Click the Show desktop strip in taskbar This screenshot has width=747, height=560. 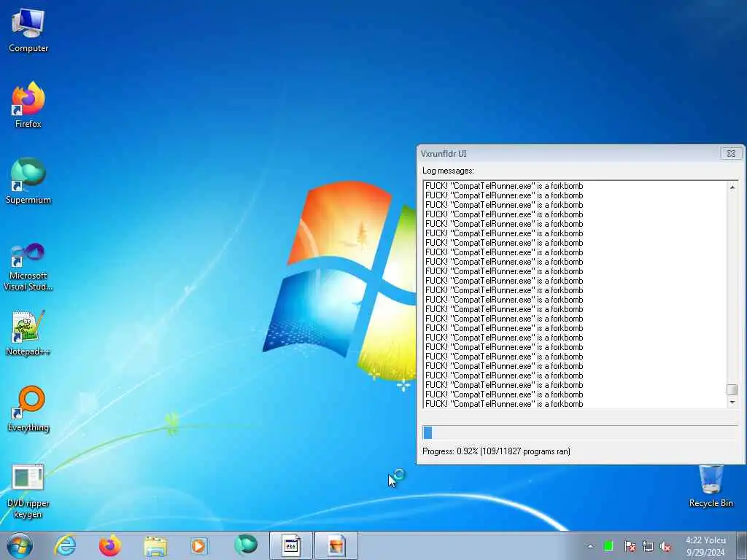(x=742, y=545)
